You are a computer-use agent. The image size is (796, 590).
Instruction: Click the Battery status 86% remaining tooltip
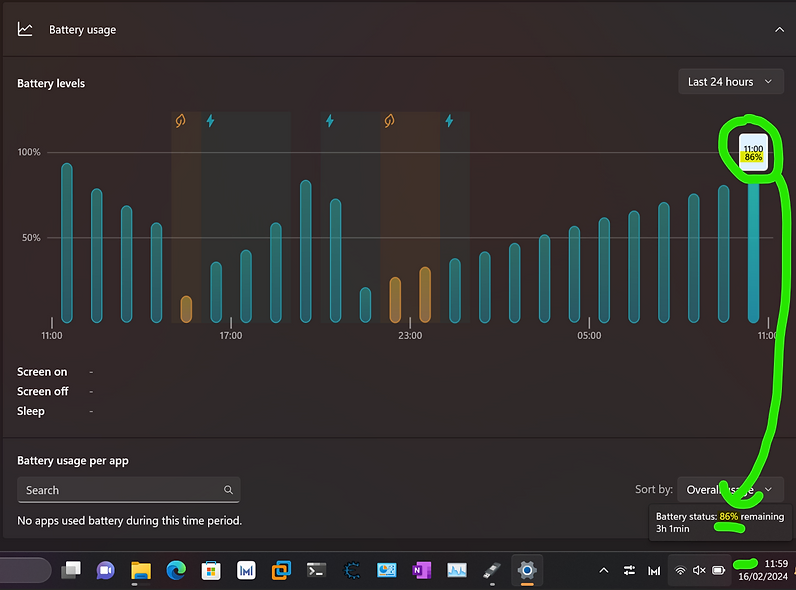(x=720, y=522)
